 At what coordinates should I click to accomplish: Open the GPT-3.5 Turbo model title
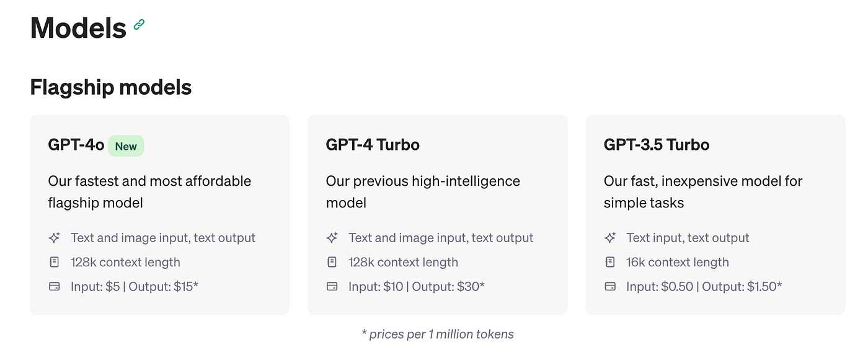(657, 146)
